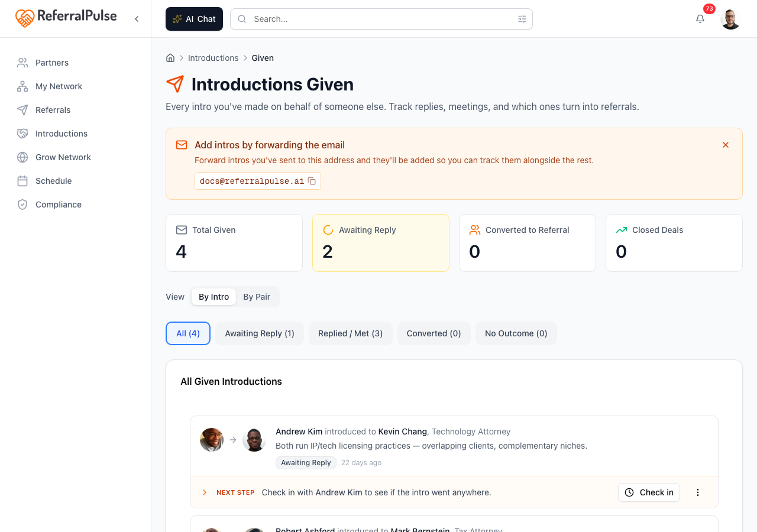
Task: Click Andrew Kim's avatar in intro row
Action: [212, 440]
